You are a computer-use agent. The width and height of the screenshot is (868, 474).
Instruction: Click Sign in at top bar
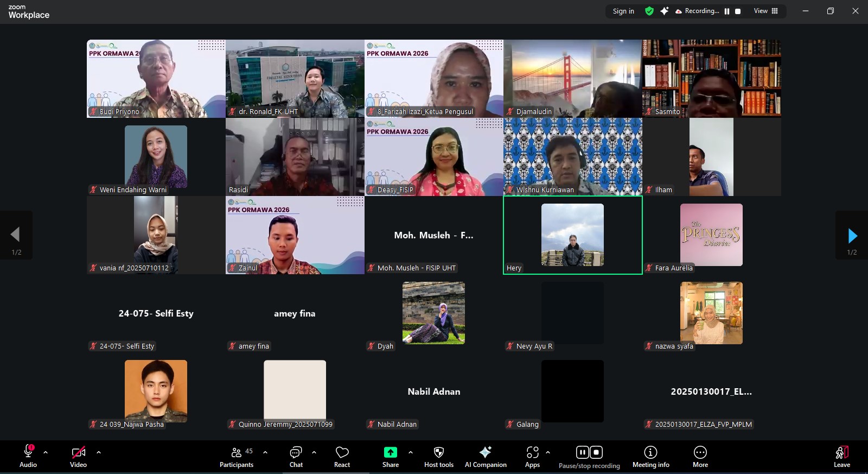(x=623, y=11)
